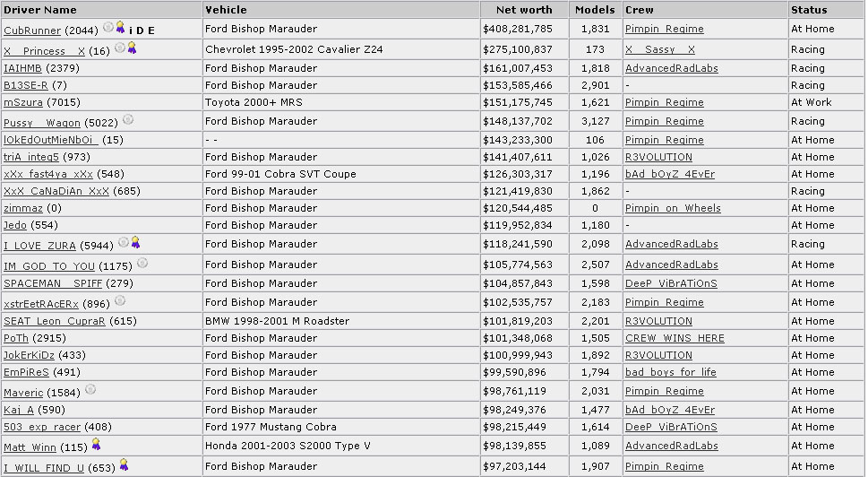Click the ribbon icon beside I_WILL_FIND_U
Image resolution: width=868 pixels, height=477 pixels.
click(124, 464)
